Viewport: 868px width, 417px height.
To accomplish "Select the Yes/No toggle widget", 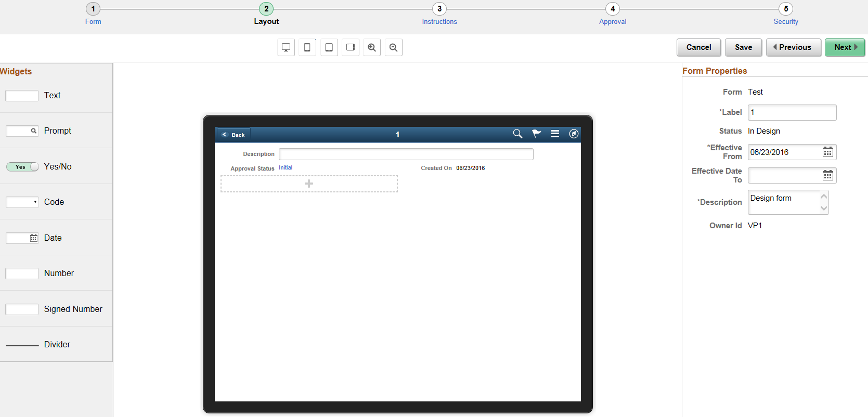I will click(56, 166).
